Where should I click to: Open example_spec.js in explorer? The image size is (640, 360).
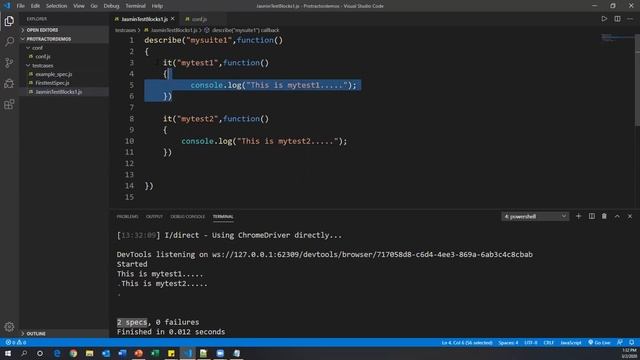click(64, 74)
